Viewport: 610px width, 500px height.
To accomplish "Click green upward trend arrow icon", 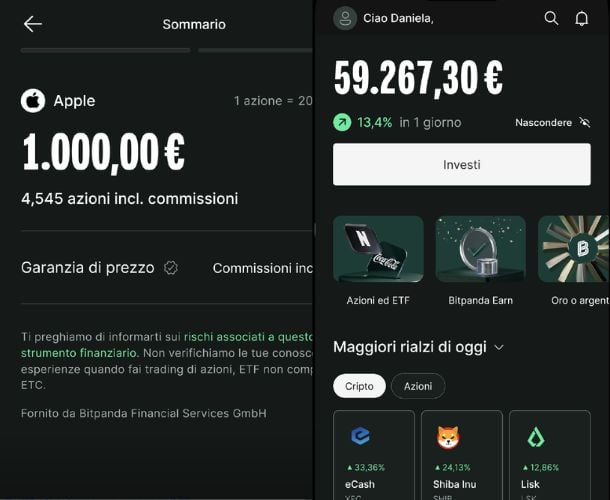I will [x=342, y=123].
